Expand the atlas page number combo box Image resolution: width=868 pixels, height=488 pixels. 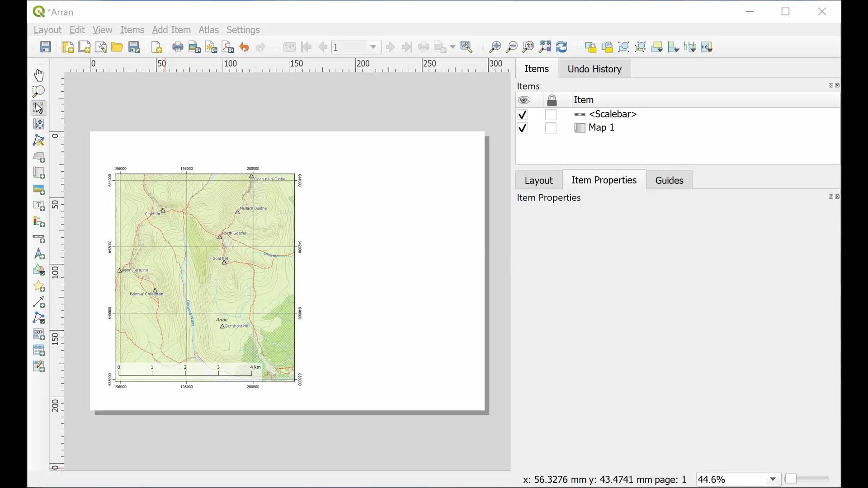pyautogui.click(x=373, y=47)
